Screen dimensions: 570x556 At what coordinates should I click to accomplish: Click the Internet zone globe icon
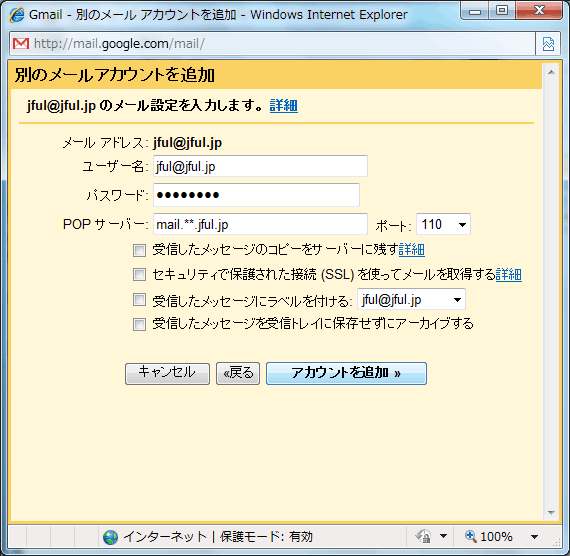coord(110,537)
